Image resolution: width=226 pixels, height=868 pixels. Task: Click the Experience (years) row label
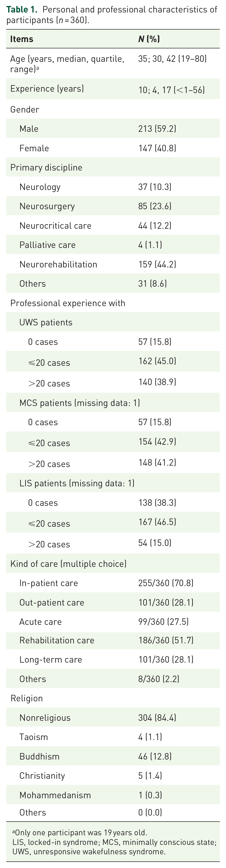tap(47, 89)
